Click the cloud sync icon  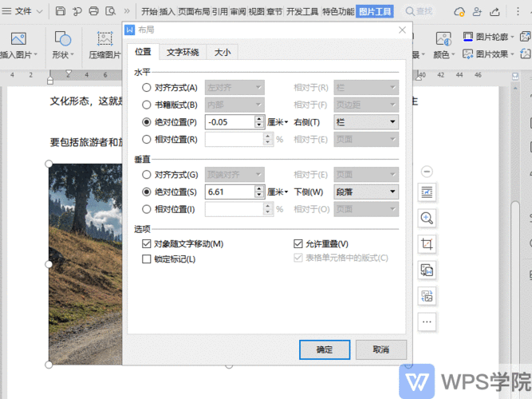[459, 12]
